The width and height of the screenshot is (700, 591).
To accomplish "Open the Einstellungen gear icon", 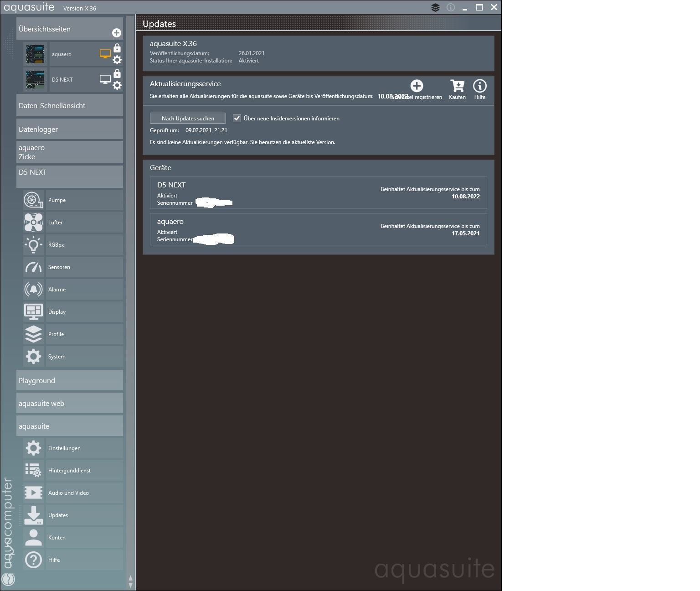I will pyautogui.click(x=33, y=448).
